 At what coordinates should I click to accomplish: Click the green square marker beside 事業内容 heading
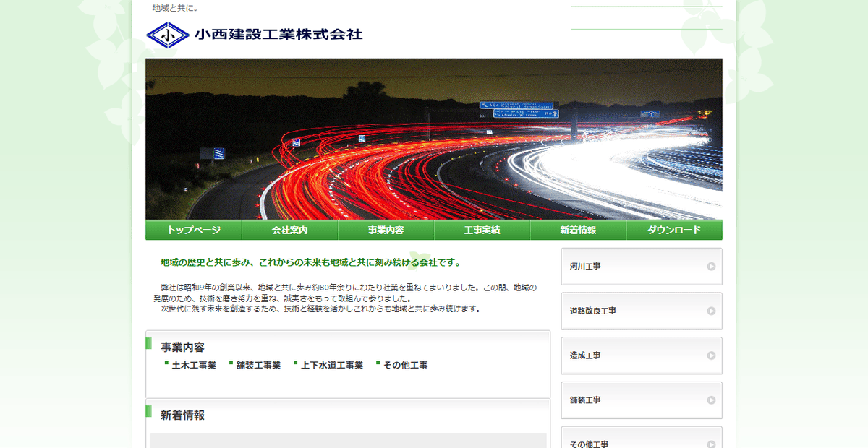[148, 348]
